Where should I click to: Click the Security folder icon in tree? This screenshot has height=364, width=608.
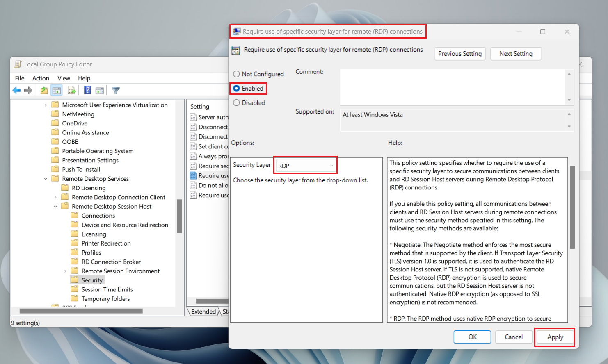coord(75,280)
